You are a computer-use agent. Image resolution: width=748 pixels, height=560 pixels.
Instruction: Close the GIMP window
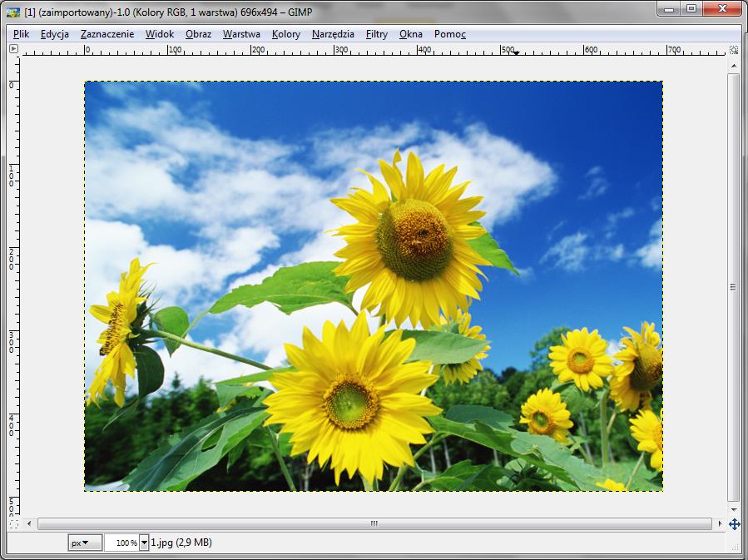721,9
